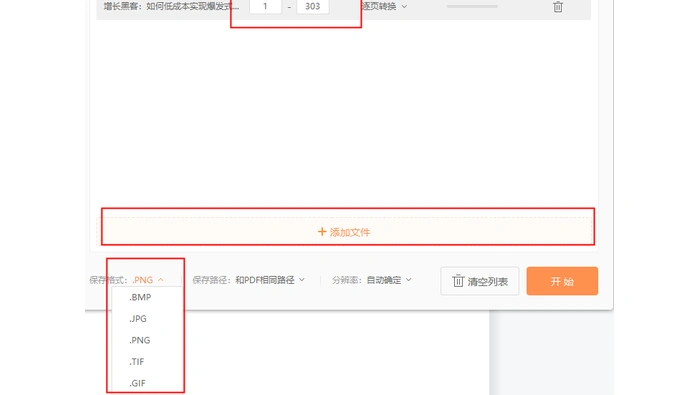
Task: Click the 添加文件 add file area
Action: pyautogui.click(x=344, y=231)
